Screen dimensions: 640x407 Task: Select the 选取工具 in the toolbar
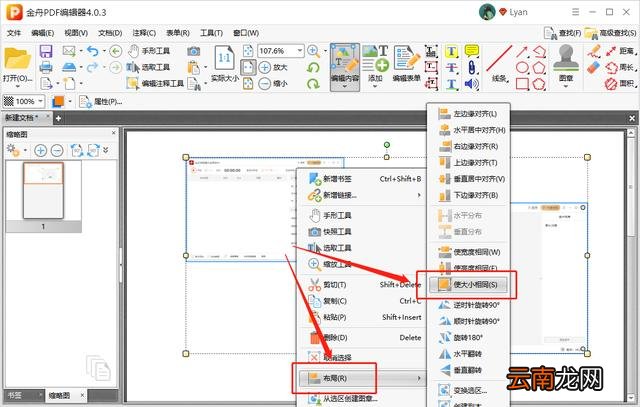click(x=149, y=67)
